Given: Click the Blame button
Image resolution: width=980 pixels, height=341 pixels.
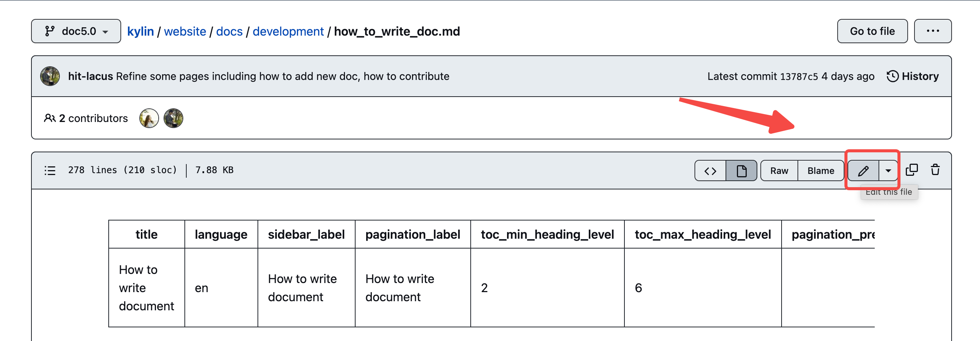Looking at the screenshot, I should coord(821,170).
